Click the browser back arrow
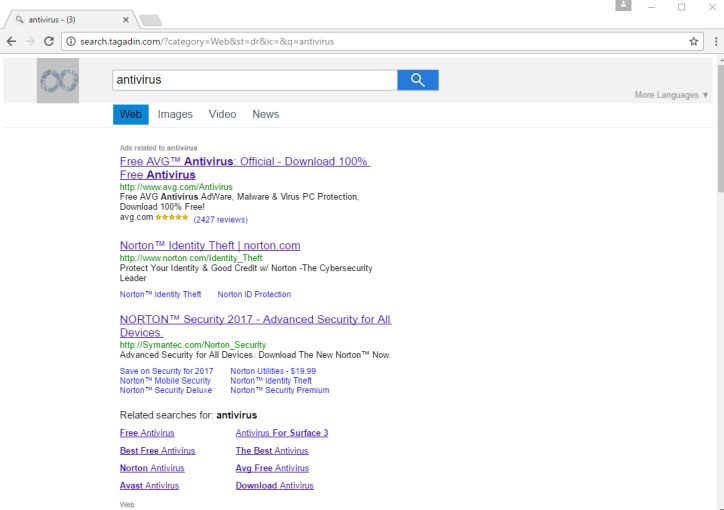Image resolution: width=724 pixels, height=510 pixels. point(12,42)
